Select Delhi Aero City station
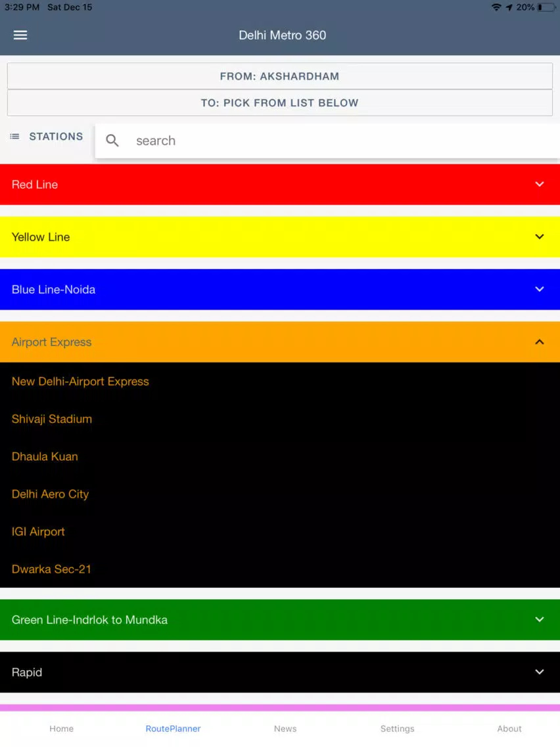 pos(50,494)
